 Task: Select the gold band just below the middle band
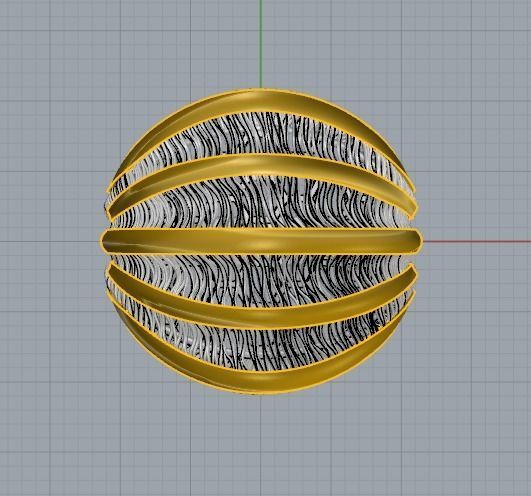coord(261,318)
